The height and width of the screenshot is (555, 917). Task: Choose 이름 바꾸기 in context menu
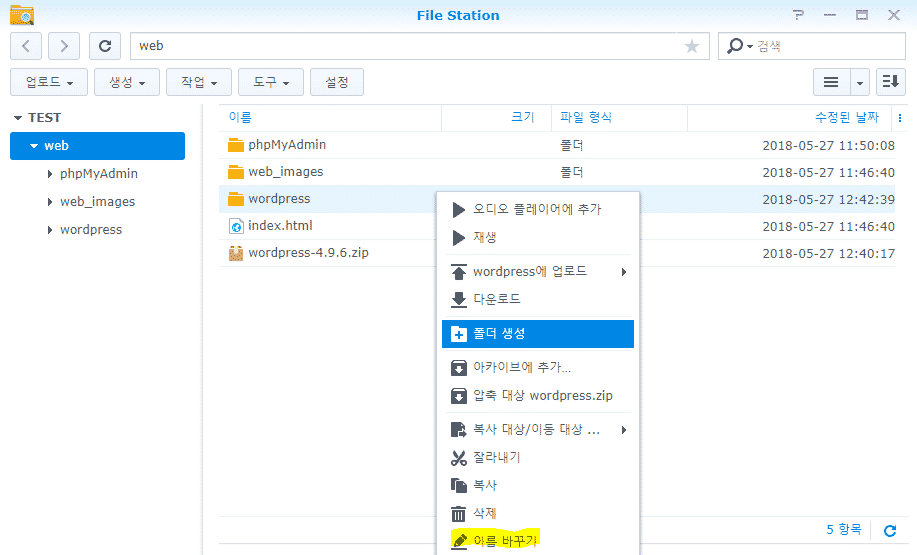[x=537, y=540]
